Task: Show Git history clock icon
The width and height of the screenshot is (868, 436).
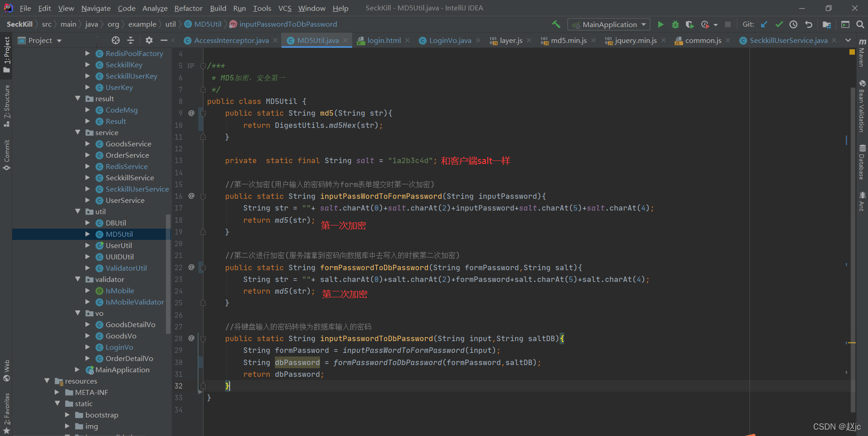Action: click(x=793, y=24)
